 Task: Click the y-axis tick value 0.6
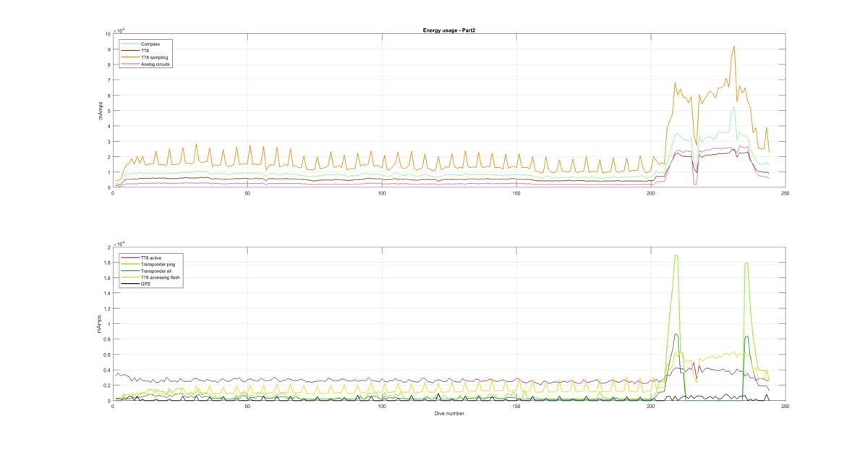coord(106,355)
